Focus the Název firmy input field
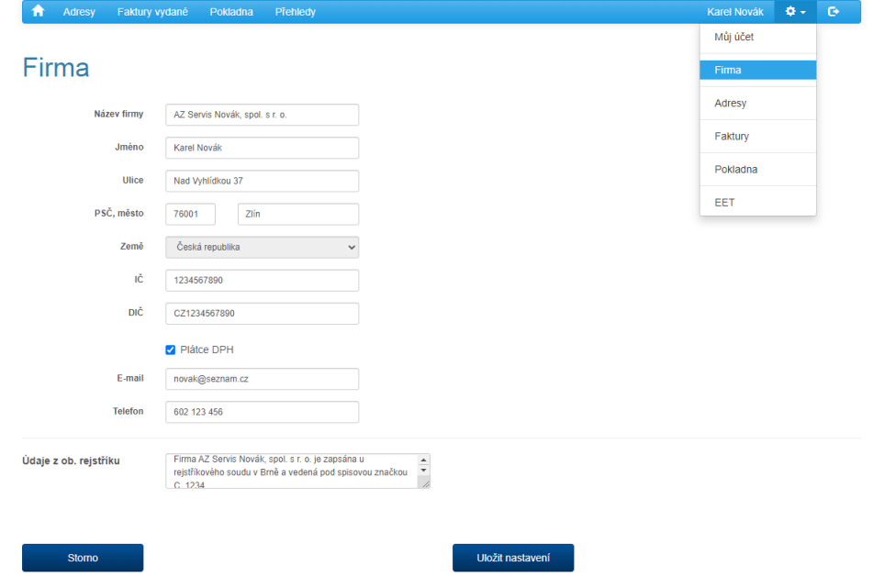 coord(263,115)
